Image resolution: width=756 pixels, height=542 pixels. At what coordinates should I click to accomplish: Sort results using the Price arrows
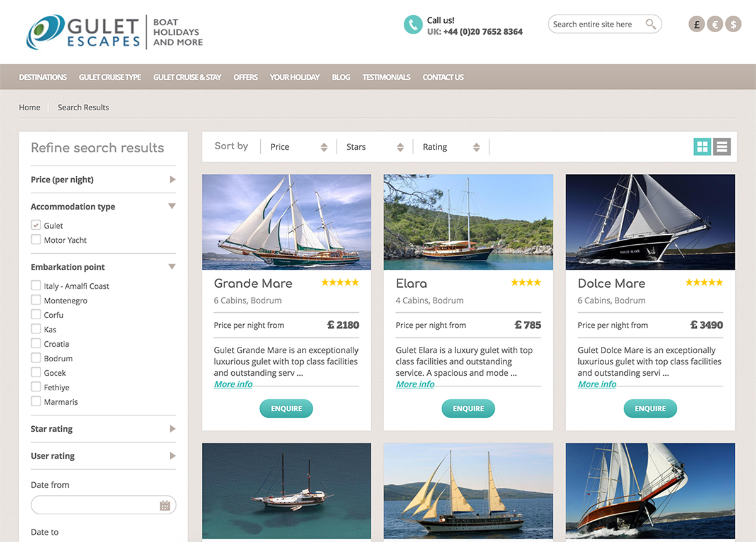pos(324,147)
